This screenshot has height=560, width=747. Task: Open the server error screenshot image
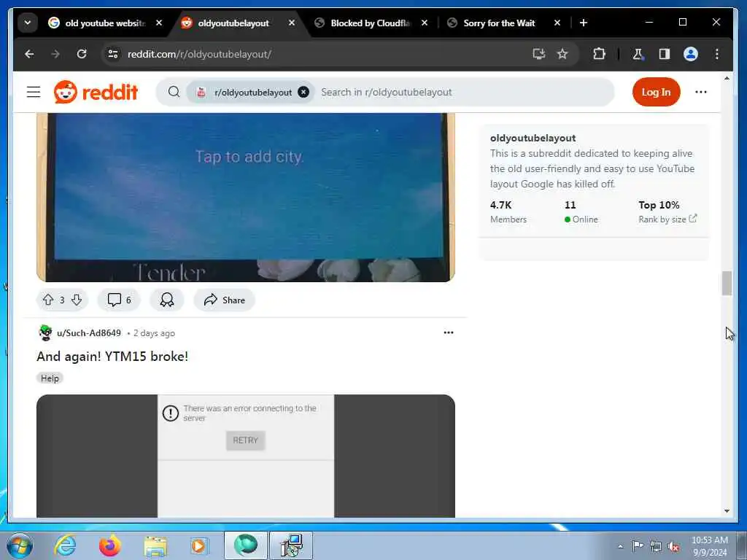[x=246, y=456]
